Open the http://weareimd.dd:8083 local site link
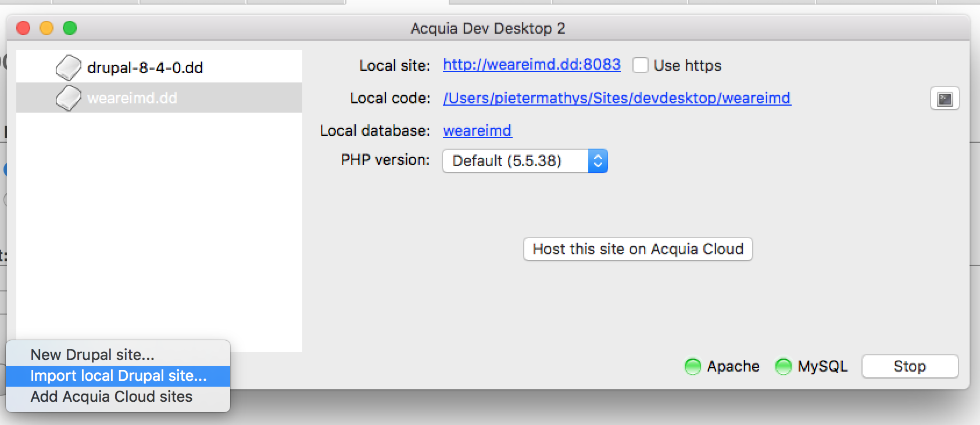The height and width of the screenshot is (425, 980). pos(532,64)
